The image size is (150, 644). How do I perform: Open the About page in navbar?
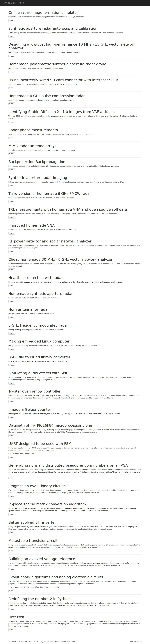21,3
